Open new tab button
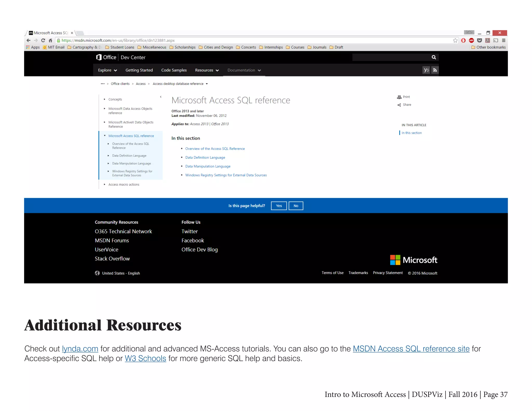 (80, 33)
